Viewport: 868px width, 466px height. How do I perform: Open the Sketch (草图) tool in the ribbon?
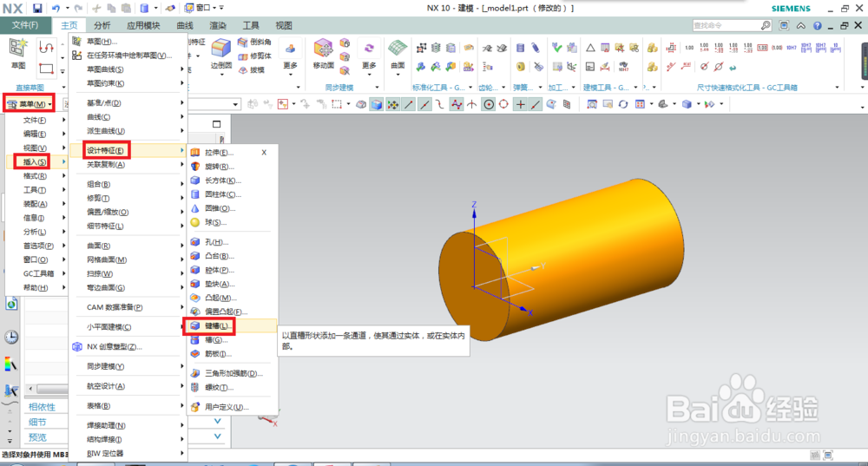[x=18, y=54]
